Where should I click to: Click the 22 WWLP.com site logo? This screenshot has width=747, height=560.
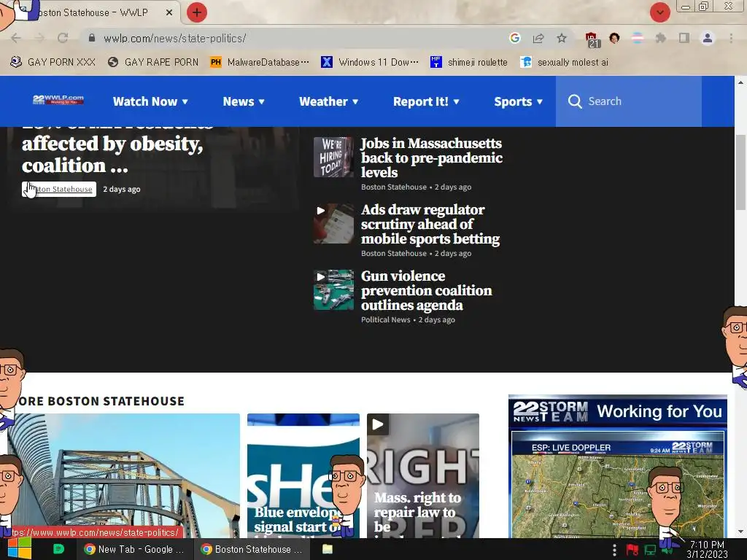(x=58, y=100)
